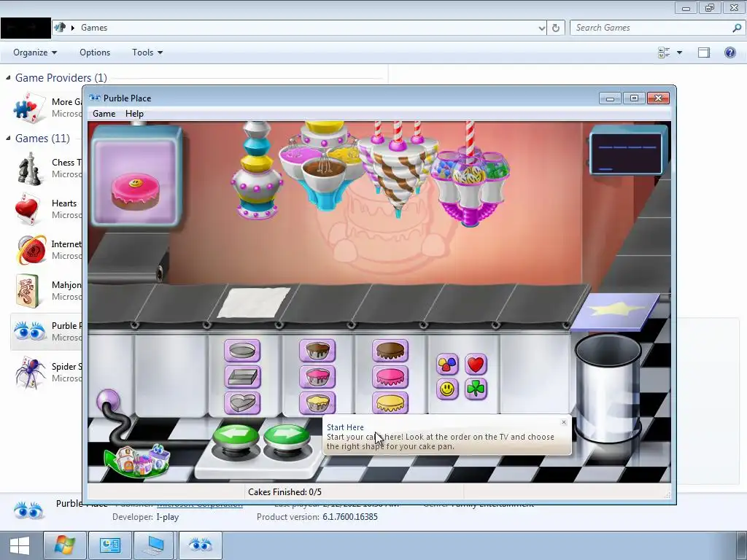Image resolution: width=747 pixels, height=560 pixels.
Task: Add smiley face decoration
Action: pos(447,389)
